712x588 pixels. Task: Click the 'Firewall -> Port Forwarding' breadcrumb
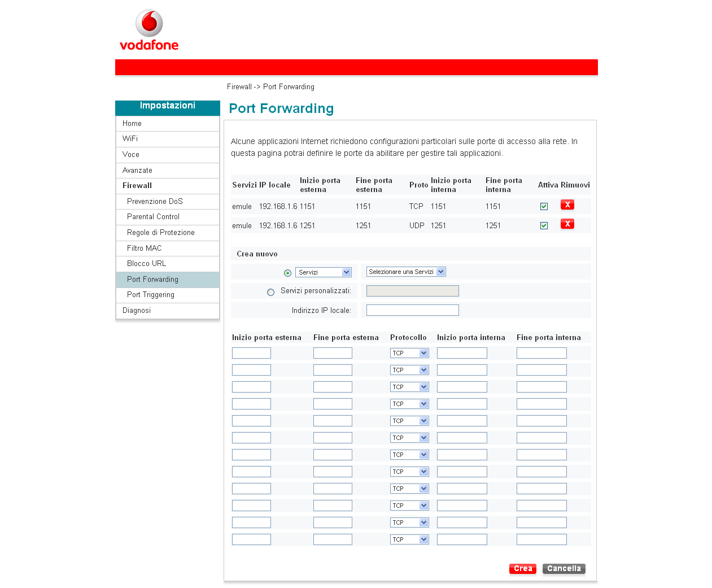[x=270, y=87]
